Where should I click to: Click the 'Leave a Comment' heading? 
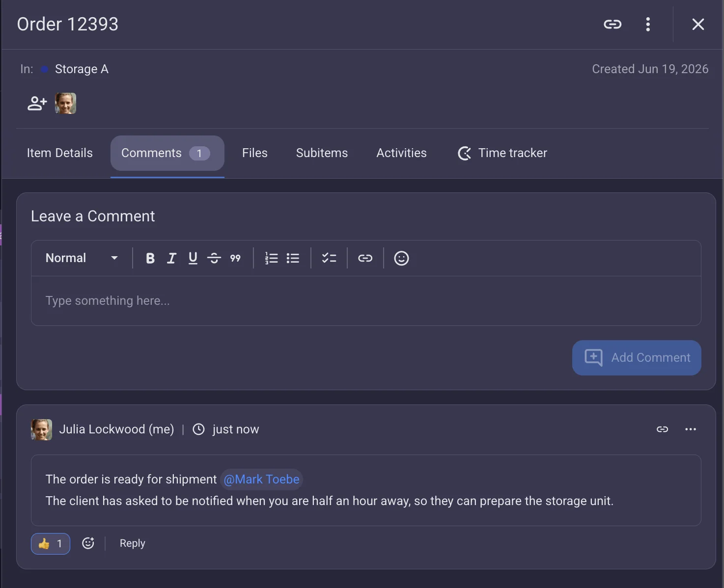point(93,216)
